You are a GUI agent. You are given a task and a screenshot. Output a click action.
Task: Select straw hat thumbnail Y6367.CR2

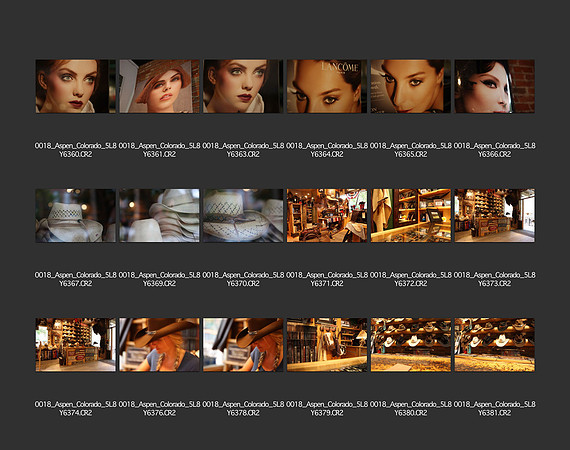click(x=76, y=215)
